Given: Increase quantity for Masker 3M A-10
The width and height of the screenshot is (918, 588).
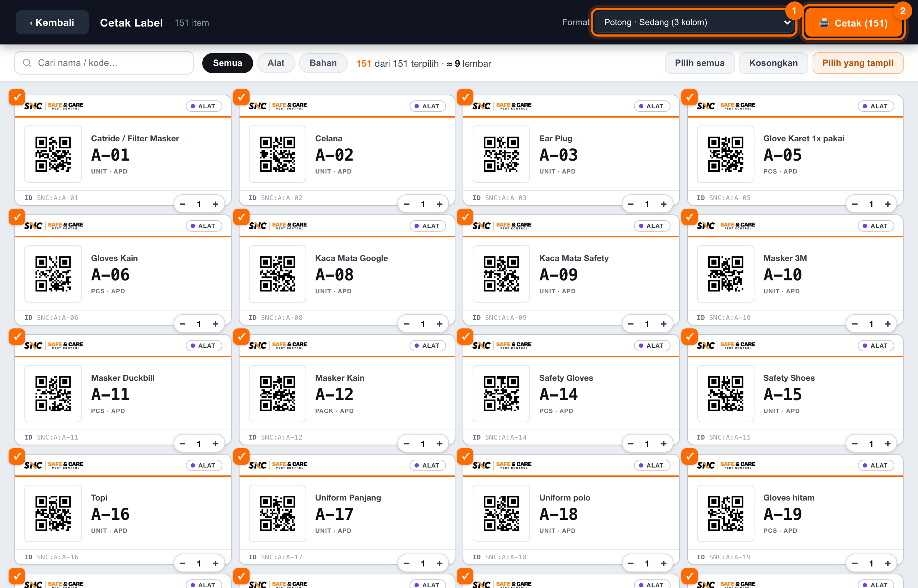Looking at the screenshot, I should pyautogui.click(x=888, y=324).
